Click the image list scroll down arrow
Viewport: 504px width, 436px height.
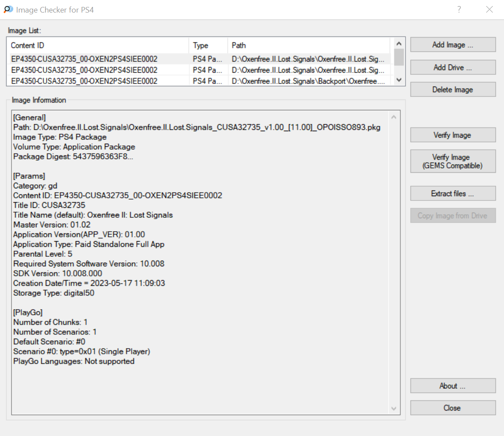click(x=399, y=80)
